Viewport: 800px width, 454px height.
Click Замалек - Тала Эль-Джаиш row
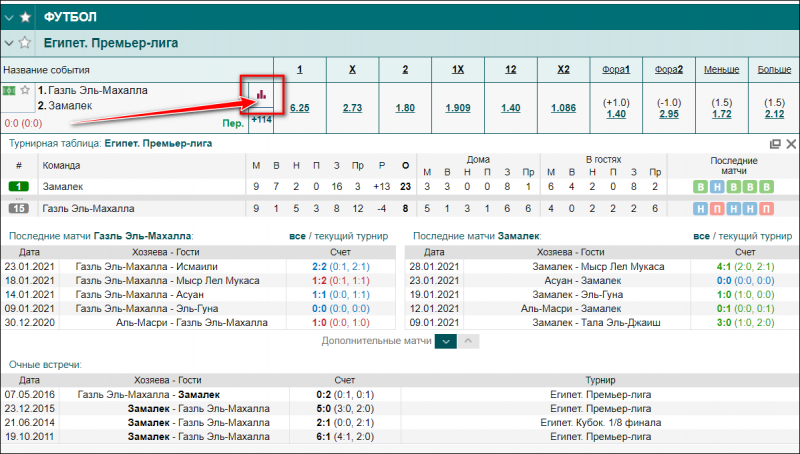[602, 322]
